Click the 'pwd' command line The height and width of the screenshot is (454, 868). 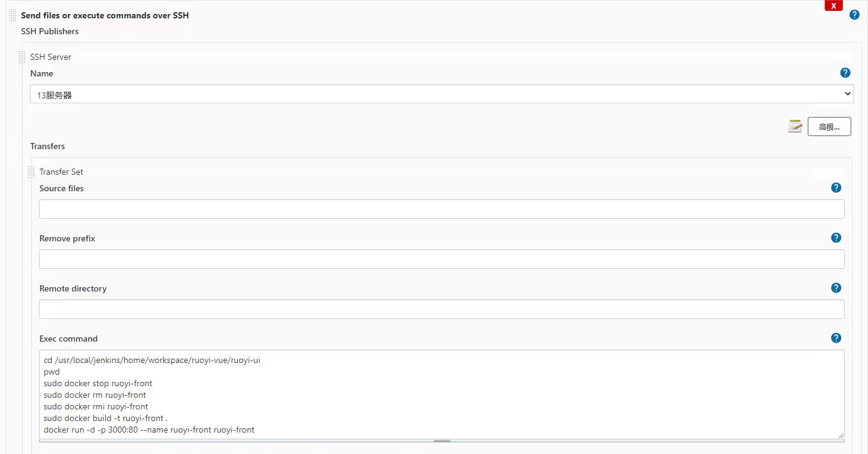click(x=51, y=372)
